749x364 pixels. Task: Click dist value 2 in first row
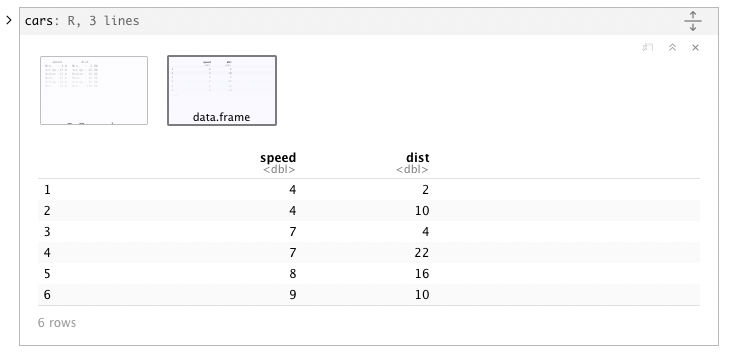tap(425, 190)
